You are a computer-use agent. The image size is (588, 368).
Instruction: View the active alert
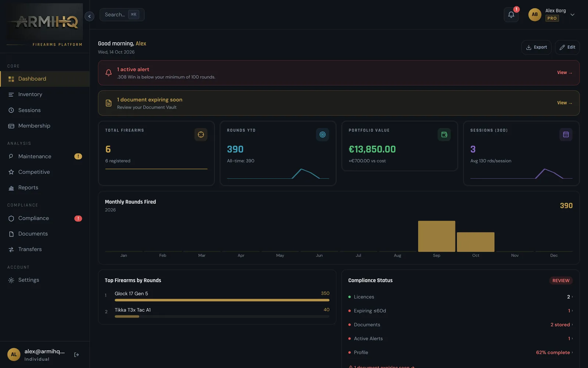tap(564, 72)
